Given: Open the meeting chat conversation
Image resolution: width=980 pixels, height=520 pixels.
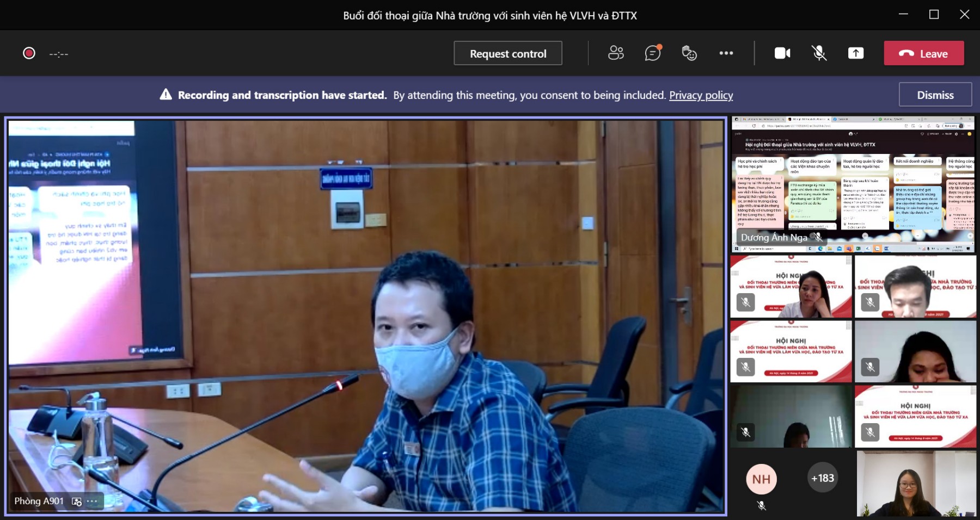Looking at the screenshot, I should [652, 53].
